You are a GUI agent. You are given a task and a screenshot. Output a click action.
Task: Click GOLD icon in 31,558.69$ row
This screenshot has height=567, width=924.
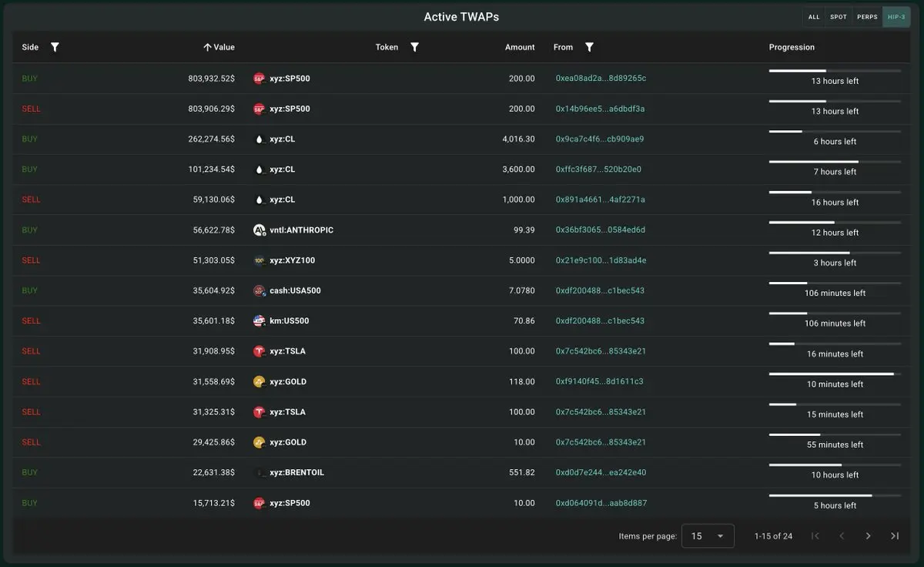click(259, 381)
